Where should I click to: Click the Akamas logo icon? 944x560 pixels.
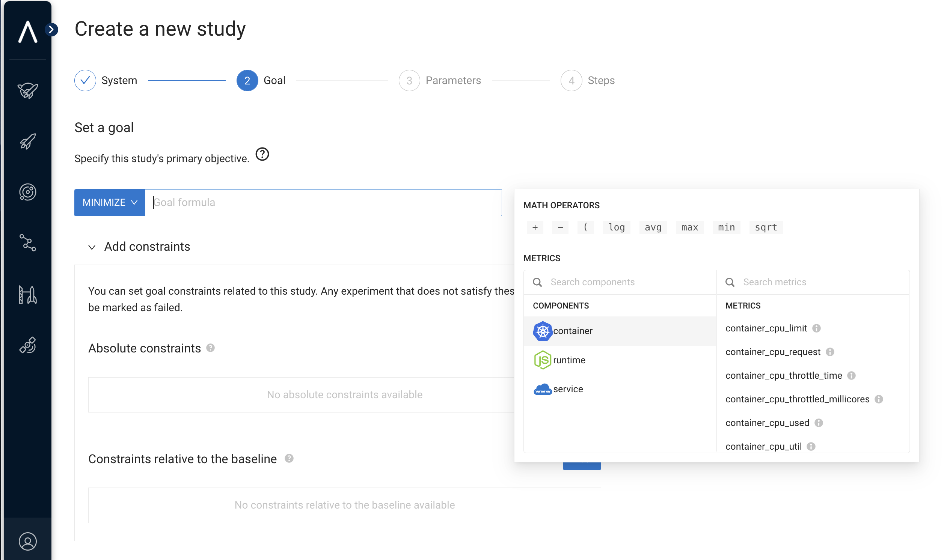point(27,32)
